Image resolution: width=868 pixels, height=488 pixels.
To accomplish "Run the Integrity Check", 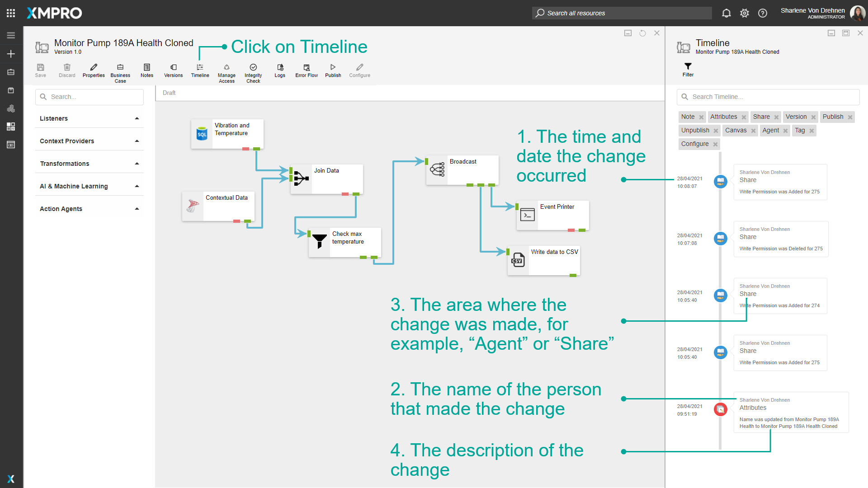I will 253,74.
